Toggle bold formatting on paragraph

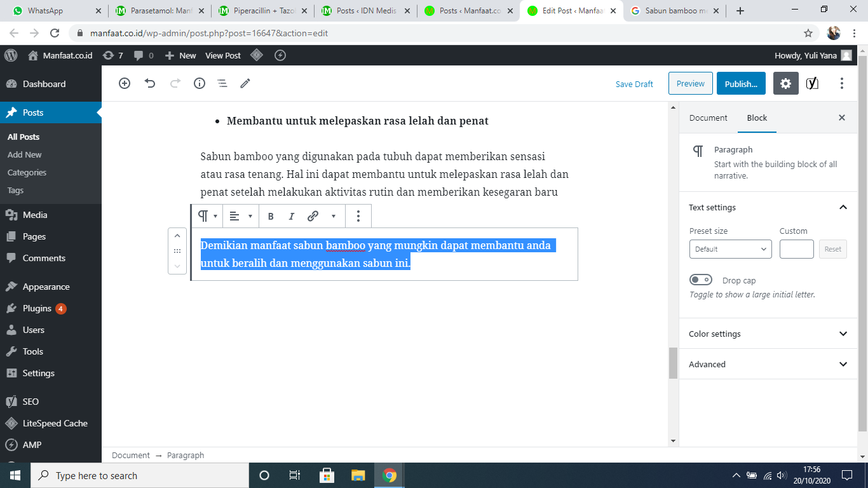tap(271, 216)
